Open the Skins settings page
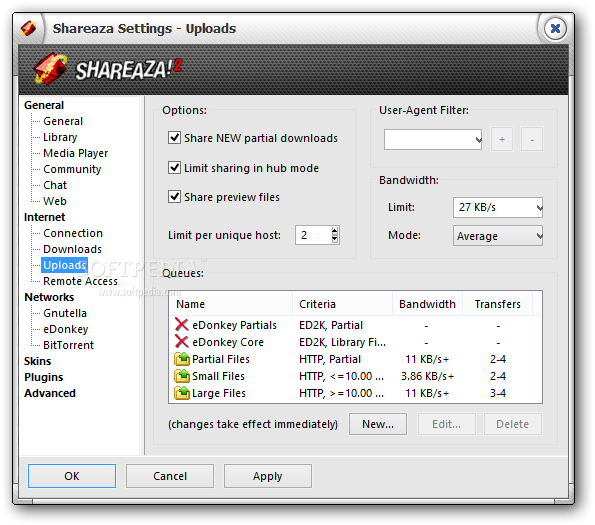Viewport: 595px width, 525px height. (37, 361)
